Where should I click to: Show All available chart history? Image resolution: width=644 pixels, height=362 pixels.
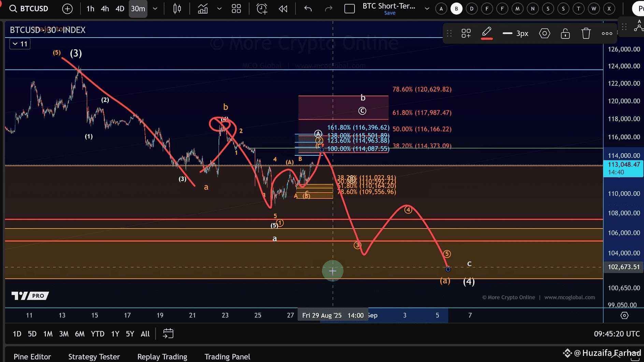point(145,334)
